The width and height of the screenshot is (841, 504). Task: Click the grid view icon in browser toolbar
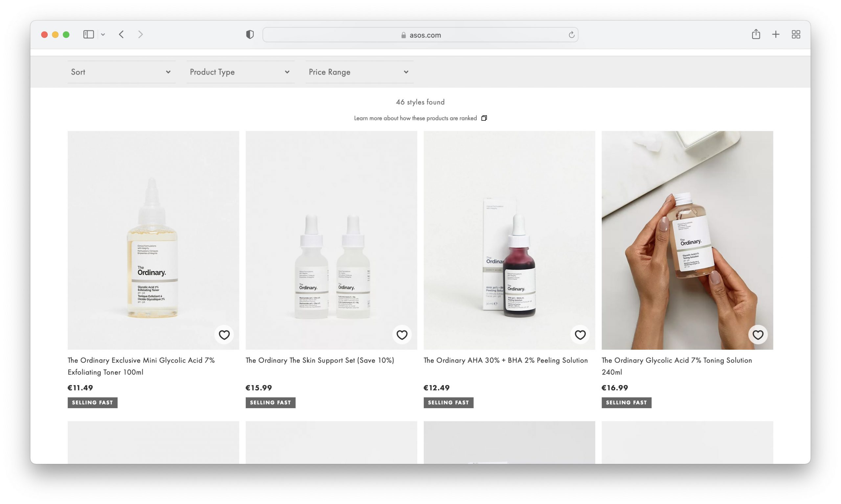pos(796,34)
